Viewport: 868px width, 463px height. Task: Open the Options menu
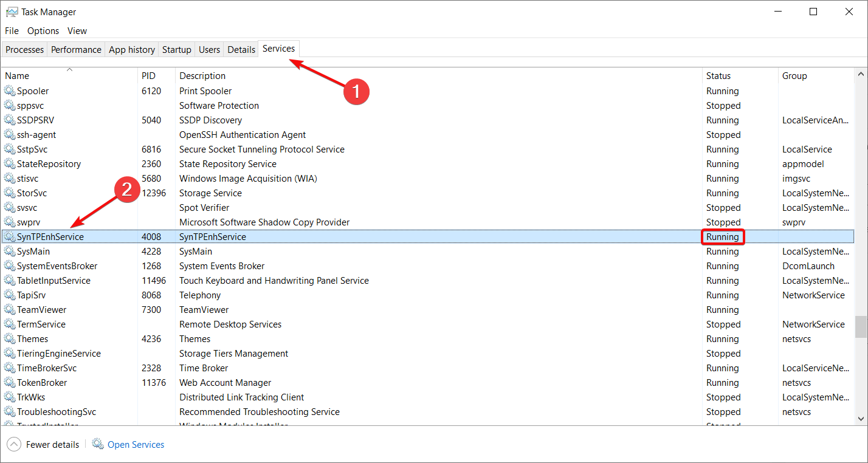pyautogui.click(x=43, y=31)
